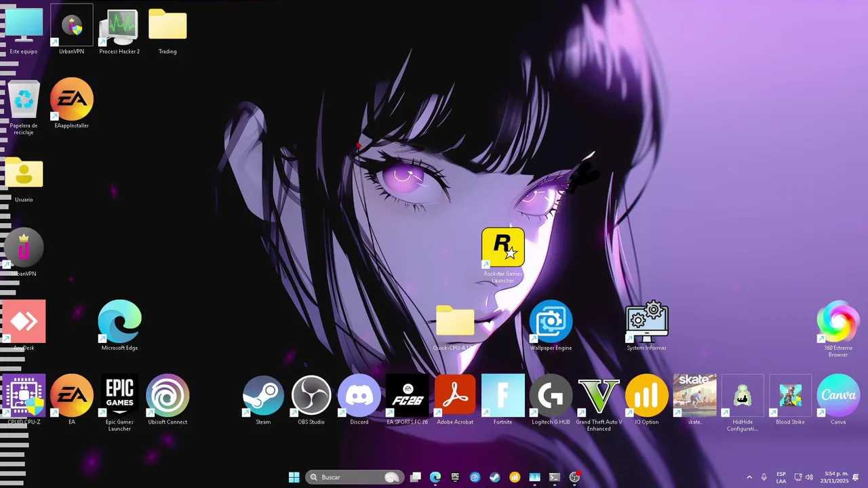Open the notifications bell

pos(856,477)
